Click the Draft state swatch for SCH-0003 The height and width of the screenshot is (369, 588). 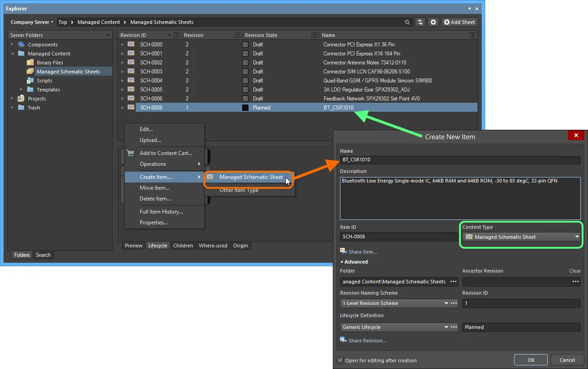tap(245, 72)
